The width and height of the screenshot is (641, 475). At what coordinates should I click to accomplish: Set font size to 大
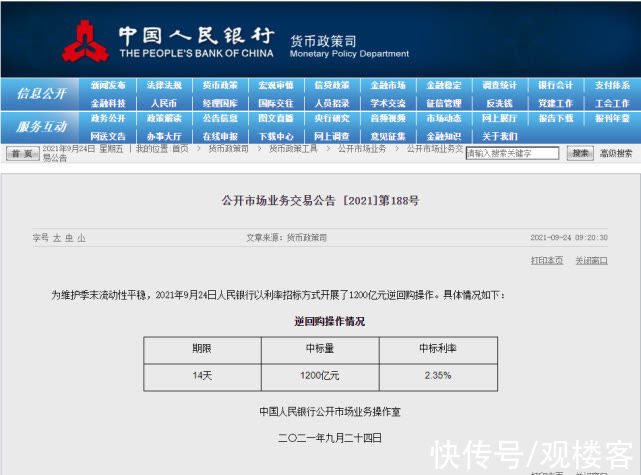pos(57,238)
